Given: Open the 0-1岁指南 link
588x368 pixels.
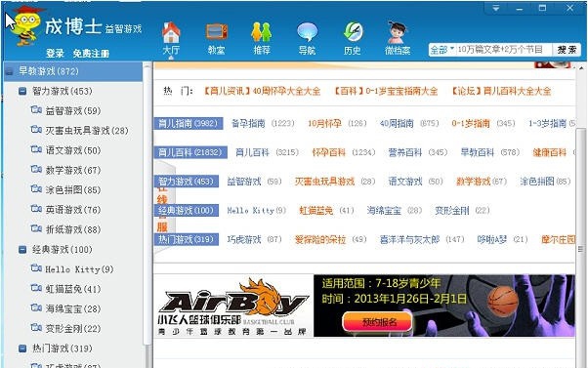Looking at the screenshot, I should pyautogui.click(x=471, y=123).
